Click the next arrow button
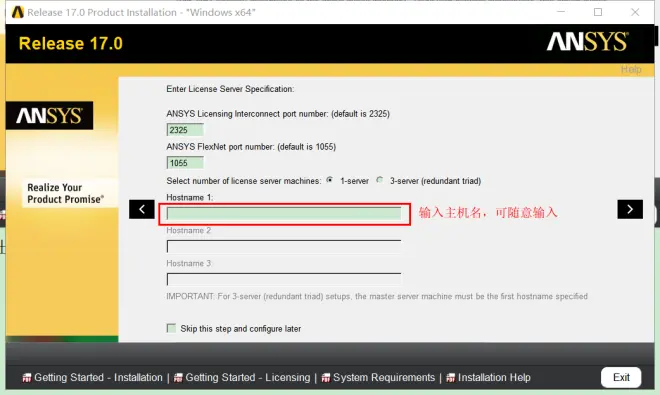Screen dimensions: 660x395 [x=630, y=209]
